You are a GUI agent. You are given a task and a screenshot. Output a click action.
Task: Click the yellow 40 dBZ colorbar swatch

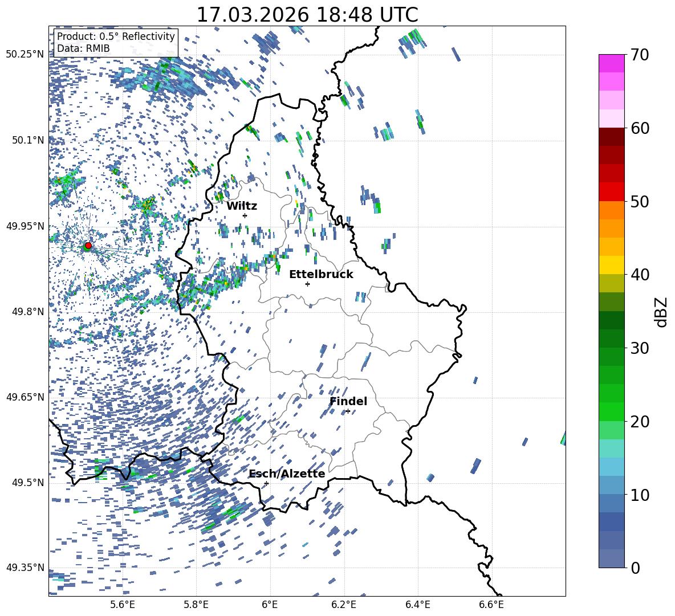tap(612, 265)
